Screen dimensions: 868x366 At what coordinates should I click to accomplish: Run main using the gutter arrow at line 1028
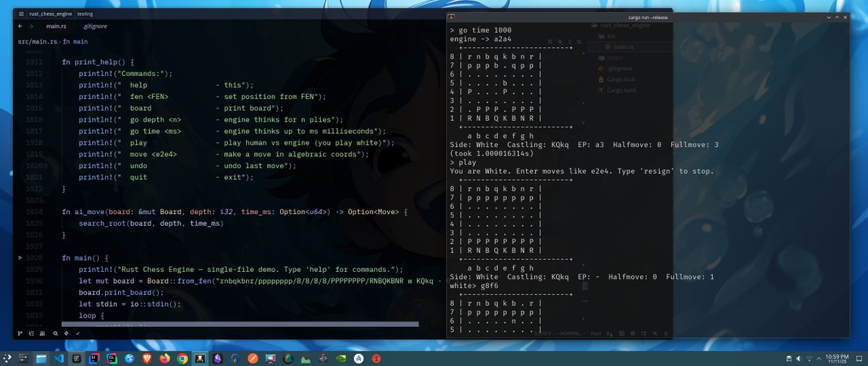point(20,258)
